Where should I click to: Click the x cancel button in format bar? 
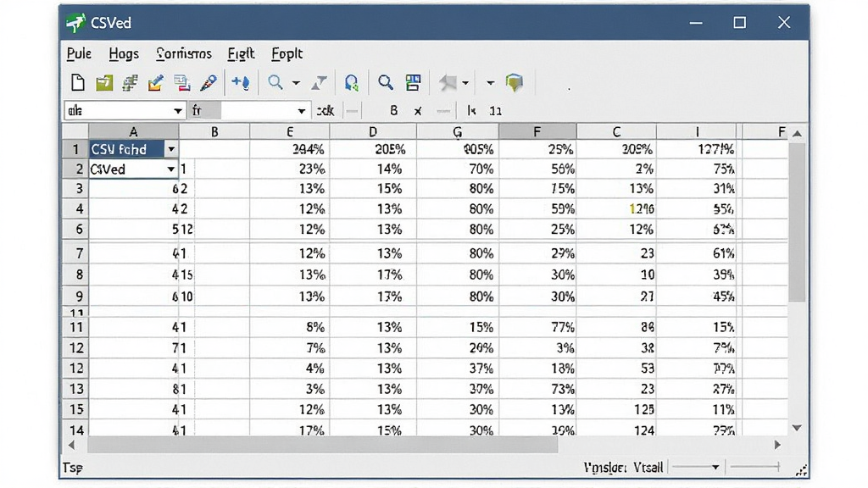418,111
